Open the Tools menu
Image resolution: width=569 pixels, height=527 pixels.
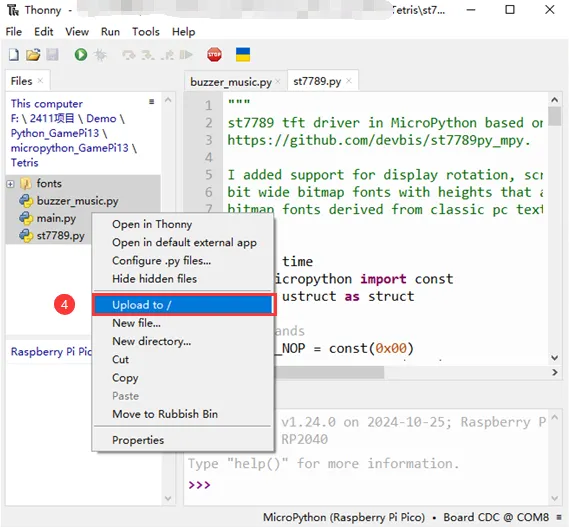[146, 32]
